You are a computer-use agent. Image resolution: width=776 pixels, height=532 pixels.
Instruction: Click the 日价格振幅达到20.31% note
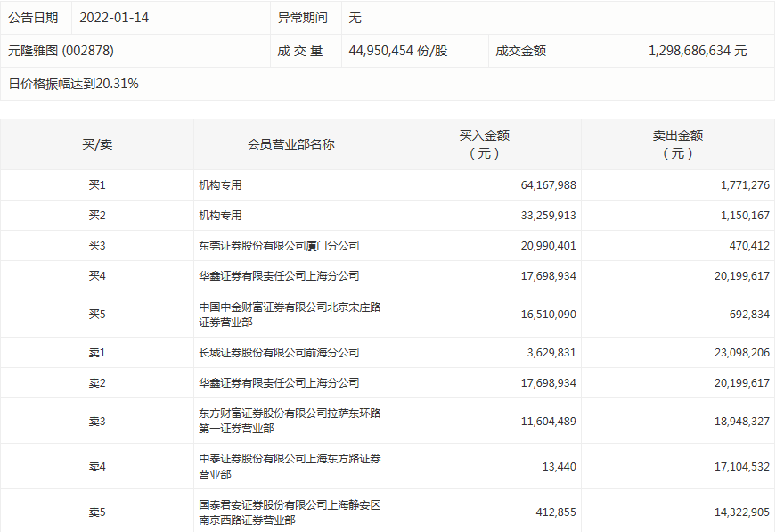(73, 84)
